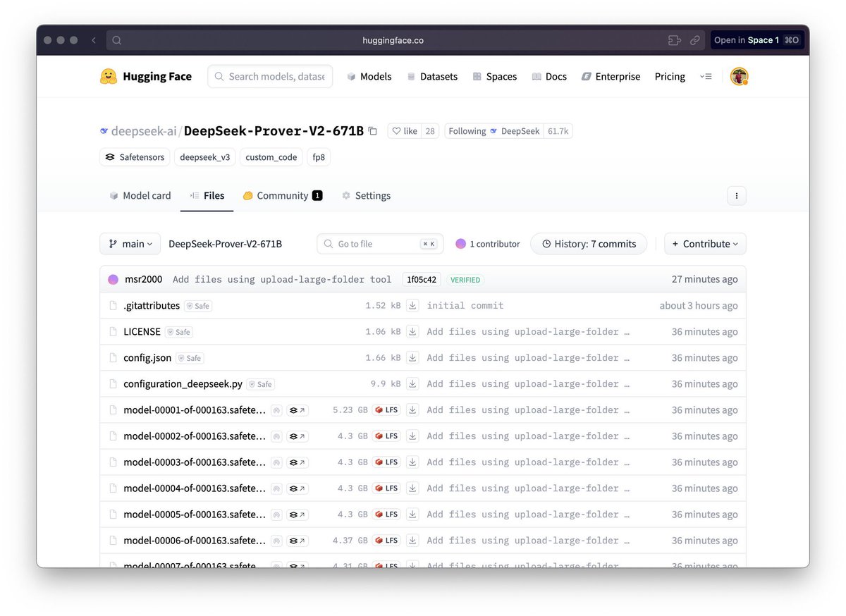Open the overflow three-dot menu
This screenshot has width=846, height=616.
pyautogui.click(x=737, y=195)
